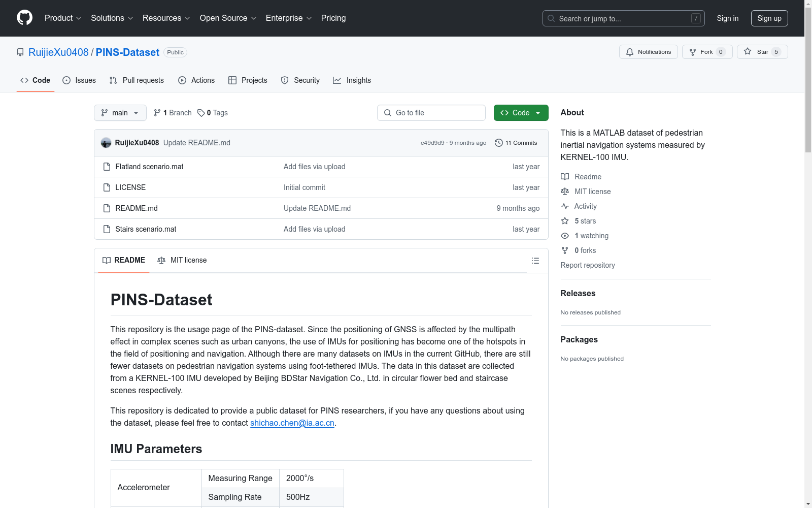Open the Code repository tab
The width and height of the screenshot is (812, 508).
[x=36, y=80]
